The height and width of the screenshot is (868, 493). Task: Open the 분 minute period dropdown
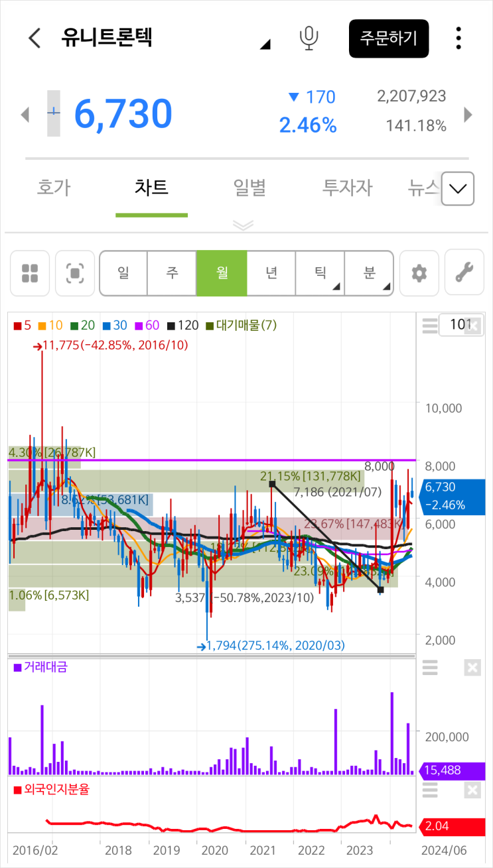pyautogui.click(x=369, y=273)
